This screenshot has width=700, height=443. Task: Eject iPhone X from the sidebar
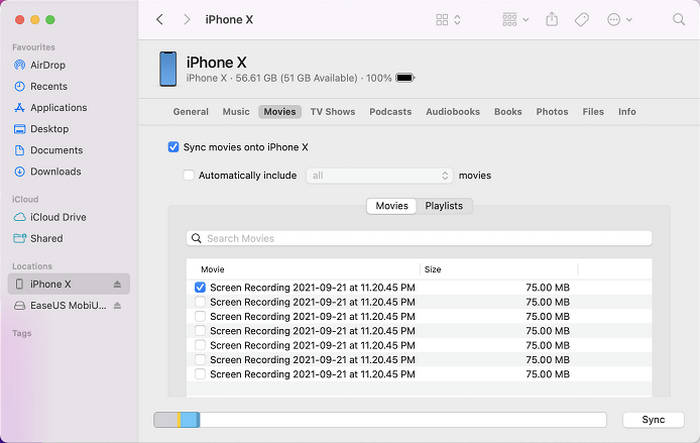point(117,284)
